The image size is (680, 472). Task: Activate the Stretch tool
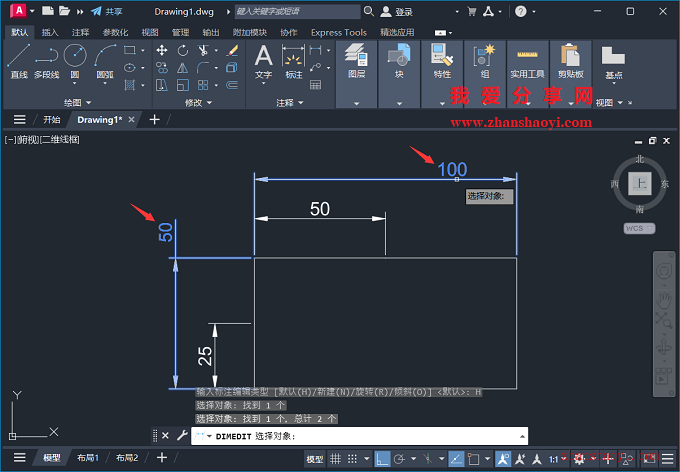point(162,85)
